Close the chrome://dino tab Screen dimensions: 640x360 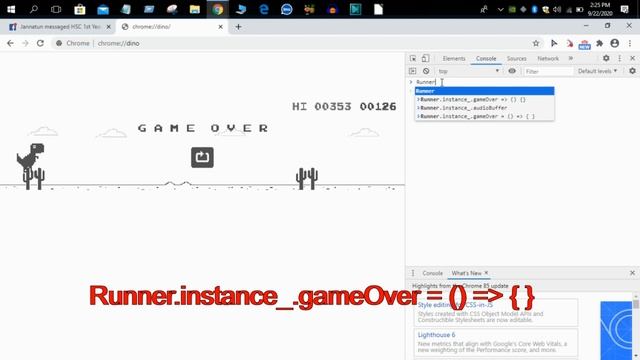click(220, 27)
